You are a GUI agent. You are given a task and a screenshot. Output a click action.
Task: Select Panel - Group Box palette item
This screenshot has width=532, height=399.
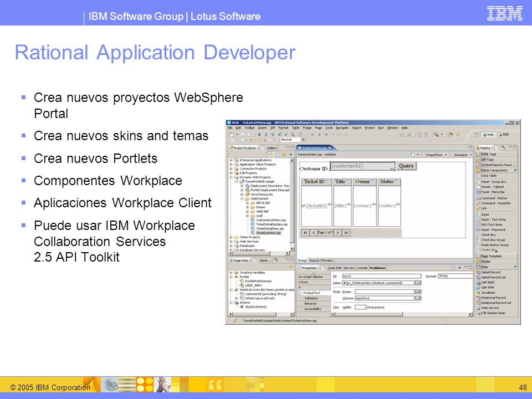coord(492,182)
